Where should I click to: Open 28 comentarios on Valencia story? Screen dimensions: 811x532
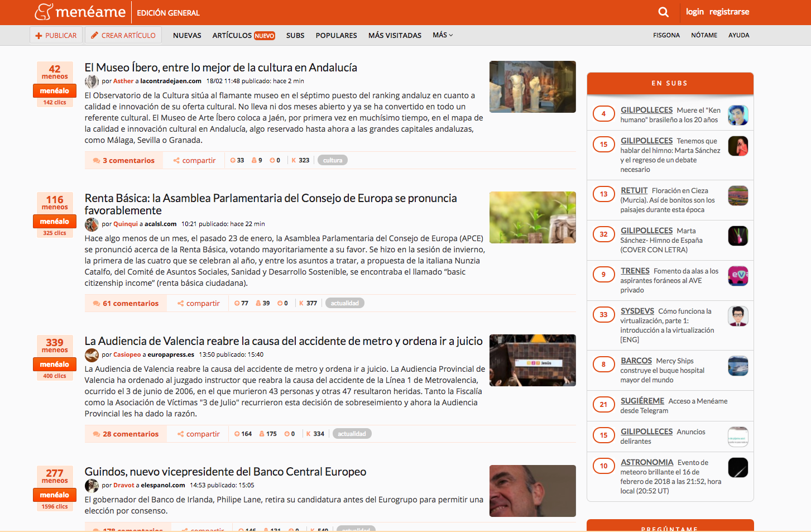[x=126, y=434]
